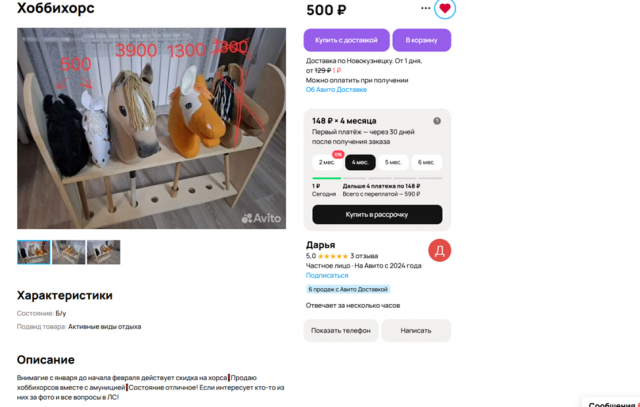Image resolution: width=640 pixels, height=407 pixels.
Task: Open the Об Авито Доставке link
Action: point(336,90)
